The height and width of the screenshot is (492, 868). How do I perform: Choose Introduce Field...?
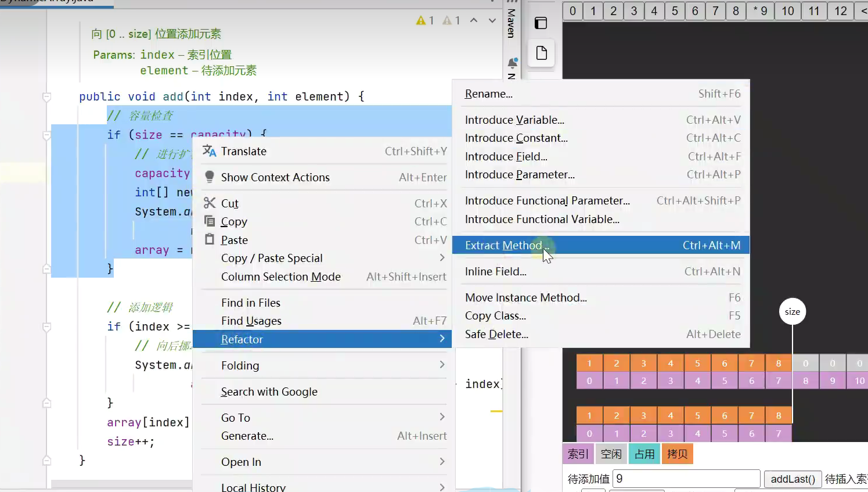601,156
